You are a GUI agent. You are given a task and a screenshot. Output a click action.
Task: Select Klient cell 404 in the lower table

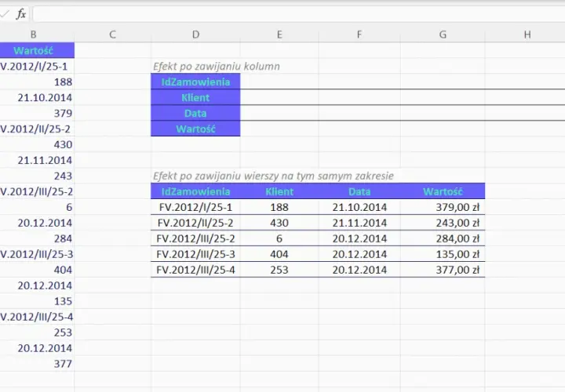coord(279,254)
